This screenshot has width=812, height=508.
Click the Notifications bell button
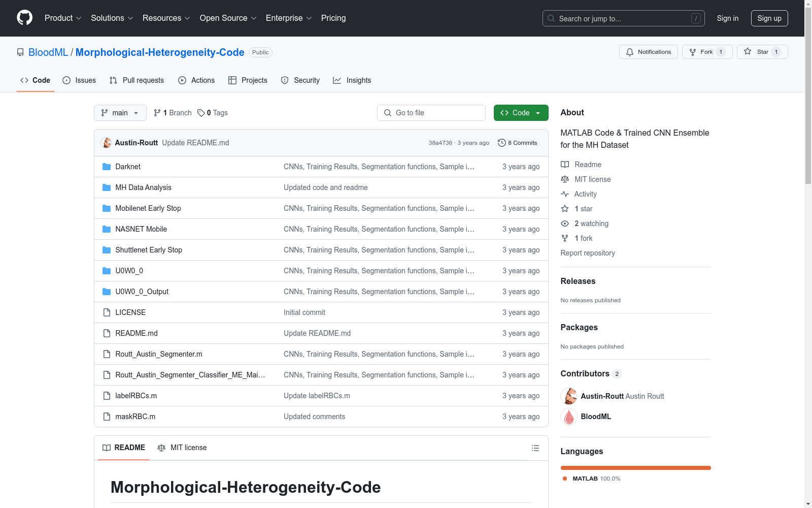pyautogui.click(x=648, y=52)
